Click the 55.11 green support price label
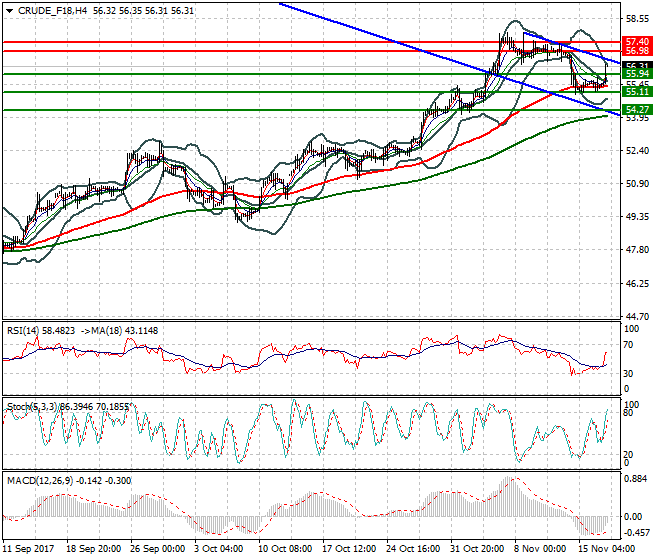This screenshot has width=660, height=560. tap(637, 92)
